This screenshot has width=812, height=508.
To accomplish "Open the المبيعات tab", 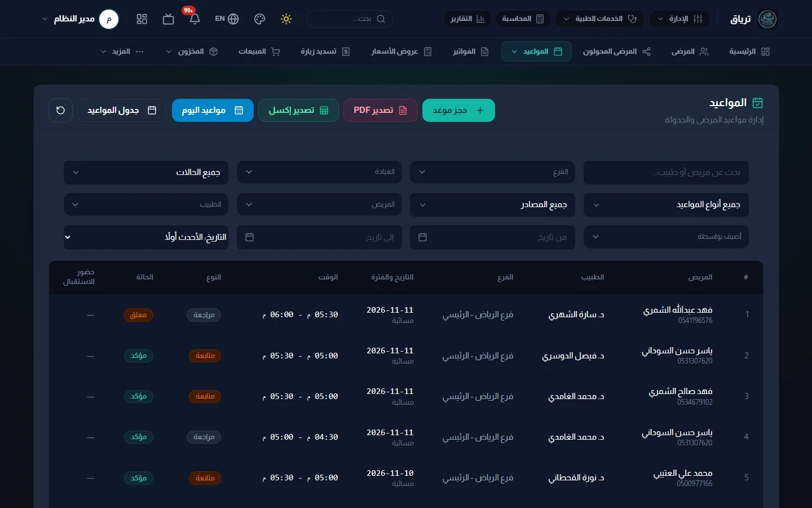I will (259, 51).
